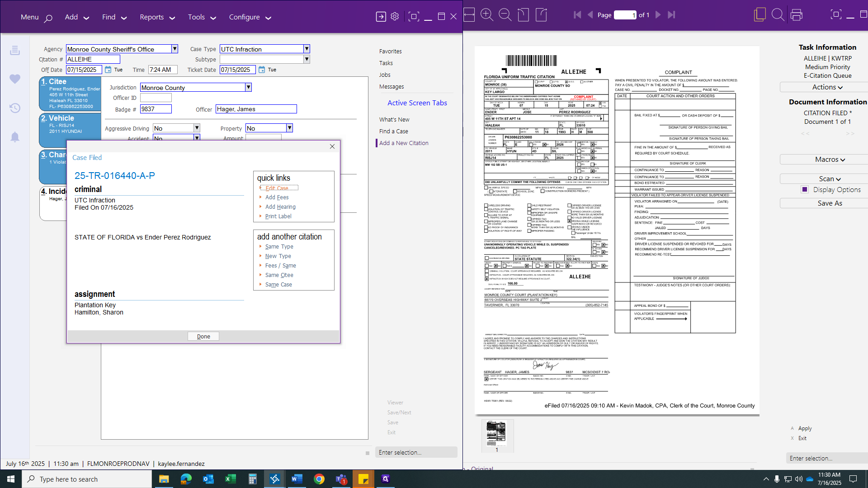
Task: Launch Microsoft Word from the taskbar
Action: (x=297, y=479)
